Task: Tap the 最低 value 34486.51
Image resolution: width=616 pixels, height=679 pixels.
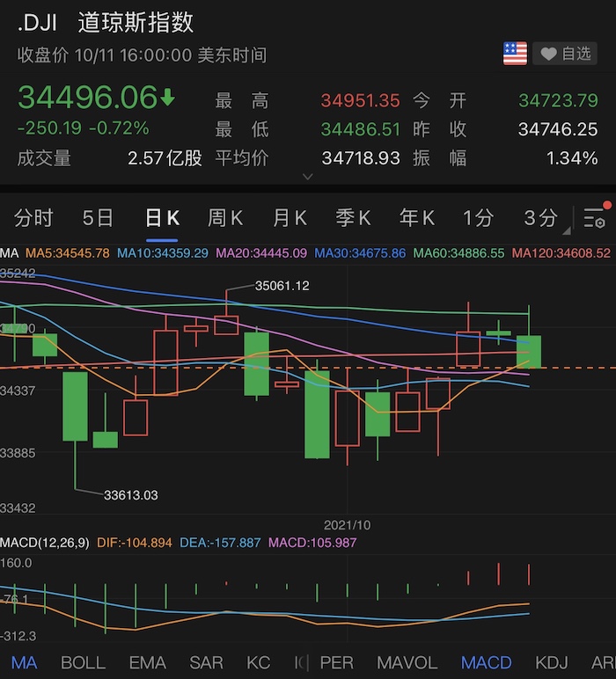Action: click(x=361, y=129)
